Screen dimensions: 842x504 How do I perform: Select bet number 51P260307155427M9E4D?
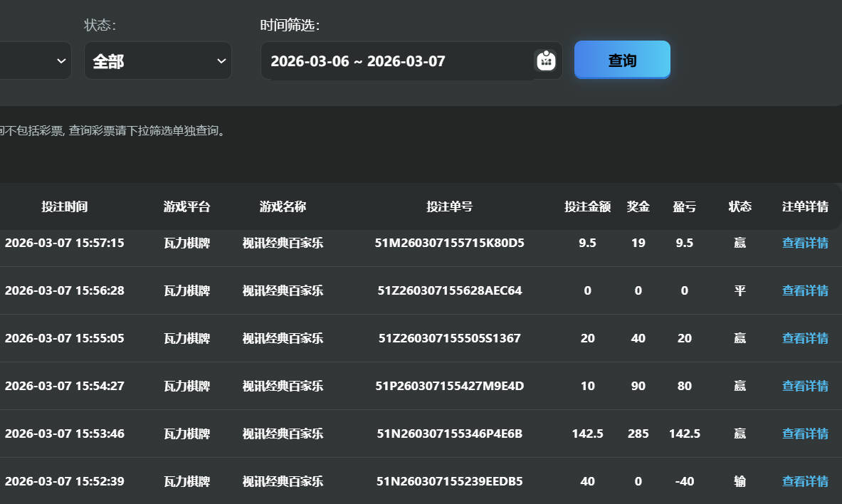[x=449, y=386]
